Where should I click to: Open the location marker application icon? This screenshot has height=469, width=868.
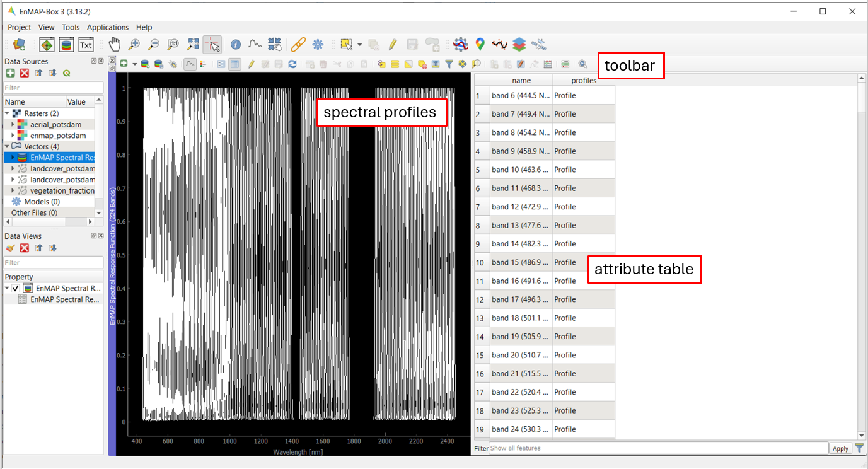point(480,44)
